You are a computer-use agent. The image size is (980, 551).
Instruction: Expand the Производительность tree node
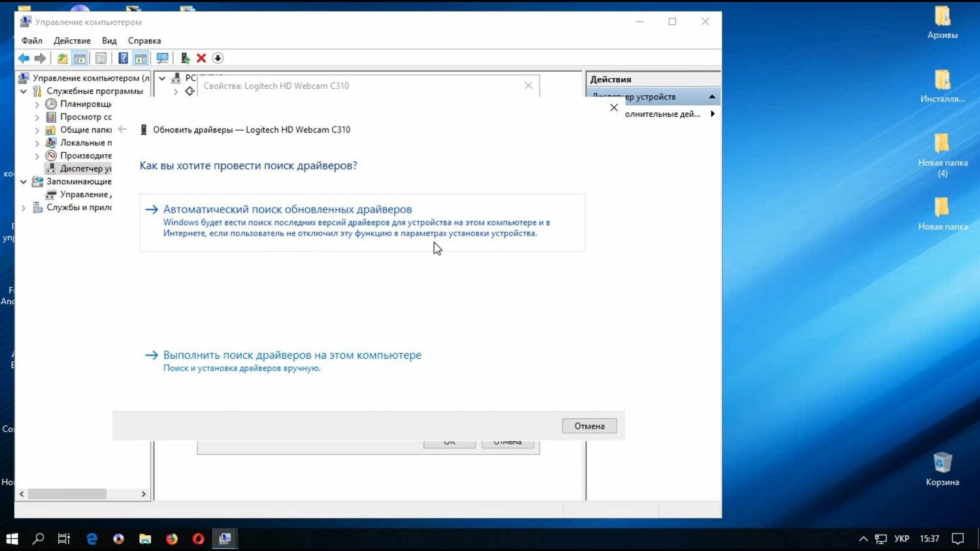click(37, 156)
